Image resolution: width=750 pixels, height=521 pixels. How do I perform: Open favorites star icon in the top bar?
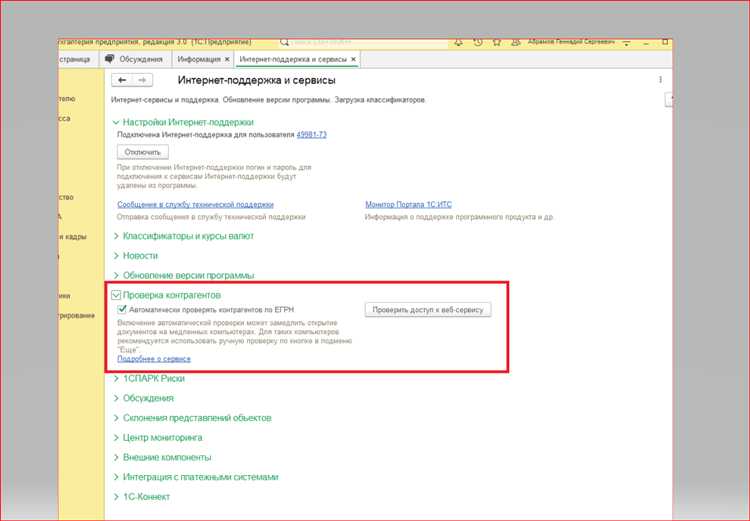[x=499, y=42]
